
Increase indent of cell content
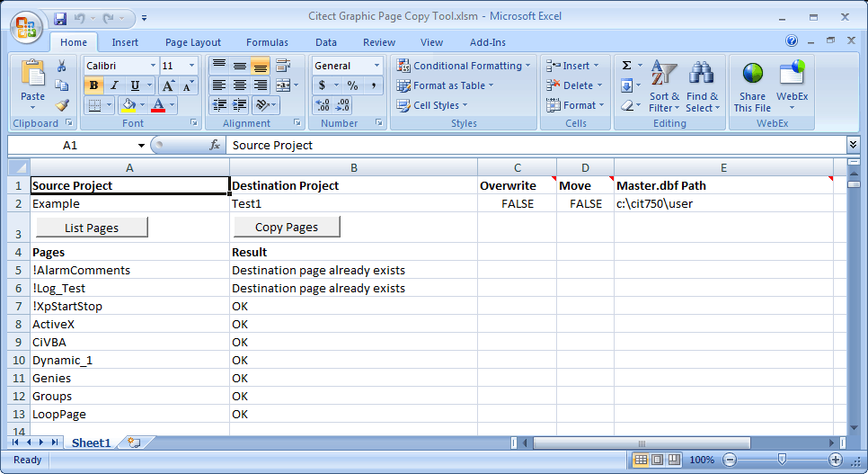240,104
